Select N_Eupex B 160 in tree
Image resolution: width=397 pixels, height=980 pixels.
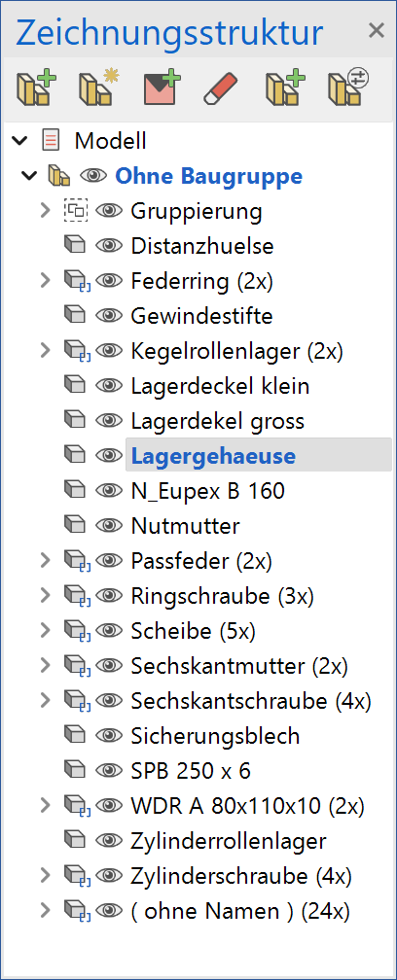pyautogui.click(x=207, y=491)
